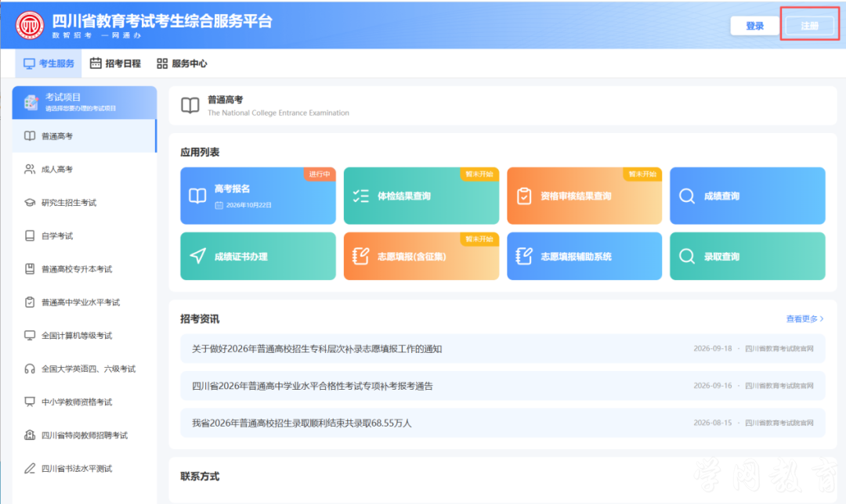Click the notebook icon on 志愿填报(含征集) card
The width and height of the screenshot is (846, 504).
click(360, 256)
